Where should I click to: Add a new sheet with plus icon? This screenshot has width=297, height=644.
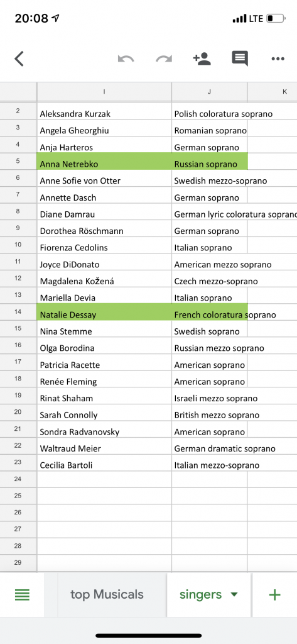274,595
